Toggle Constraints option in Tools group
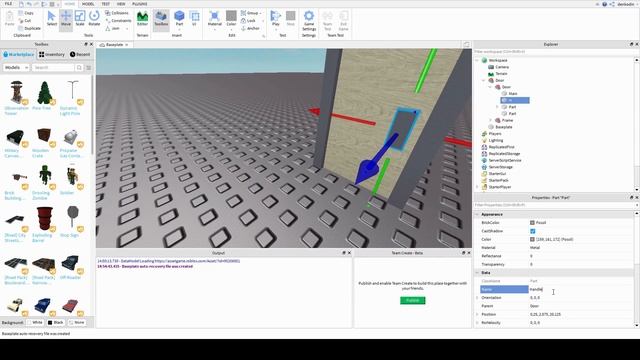This screenshot has width=640, height=360. click(118, 20)
